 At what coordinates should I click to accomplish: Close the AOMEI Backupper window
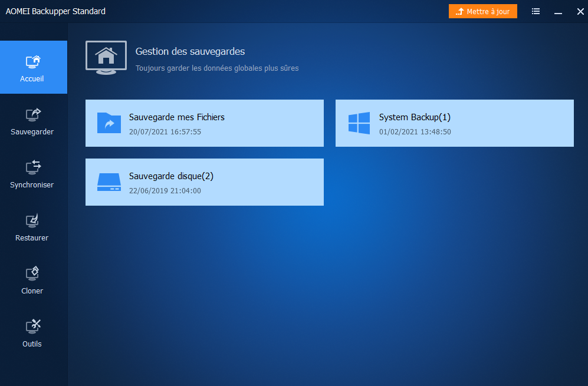click(580, 11)
